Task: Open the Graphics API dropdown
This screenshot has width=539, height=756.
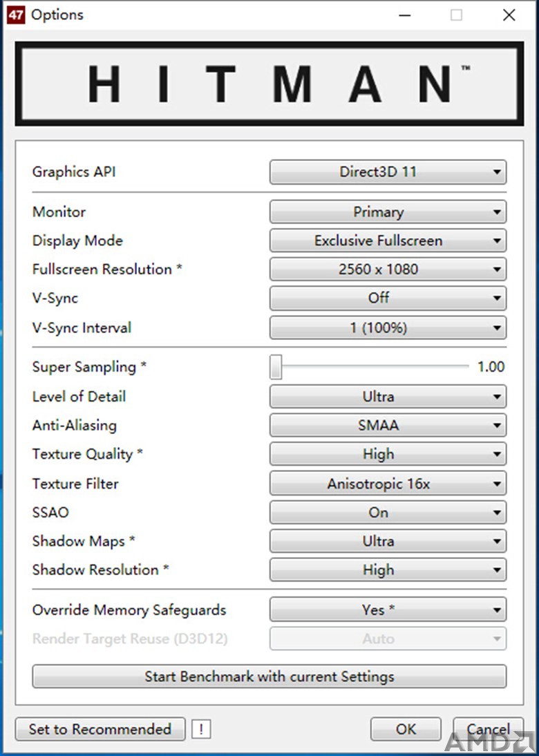Action: (x=388, y=172)
